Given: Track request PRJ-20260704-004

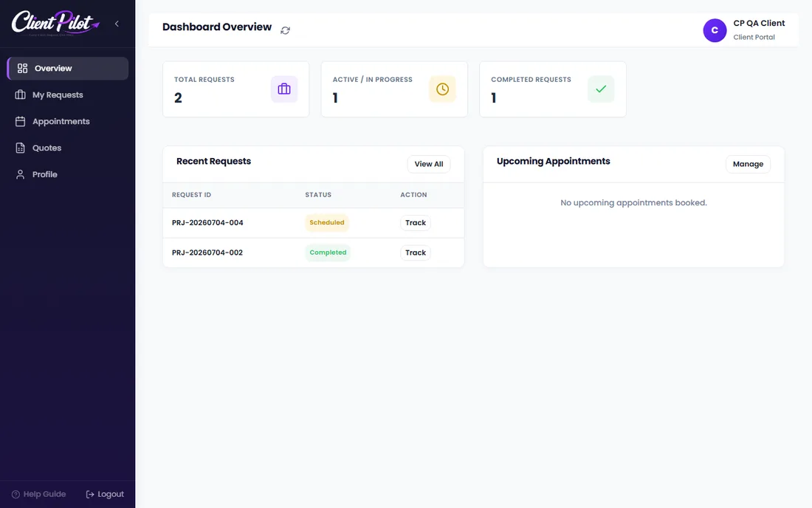Looking at the screenshot, I should pyautogui.click(x=416, y=223).
